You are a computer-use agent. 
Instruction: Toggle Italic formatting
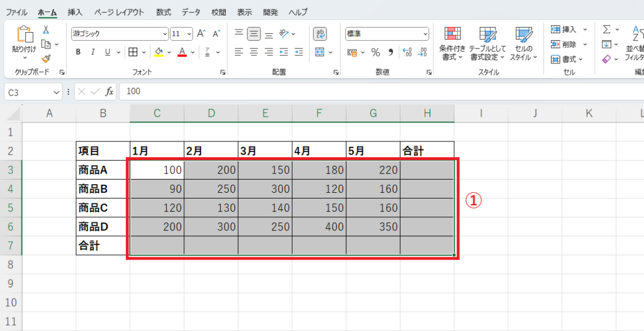coord(93,52)
